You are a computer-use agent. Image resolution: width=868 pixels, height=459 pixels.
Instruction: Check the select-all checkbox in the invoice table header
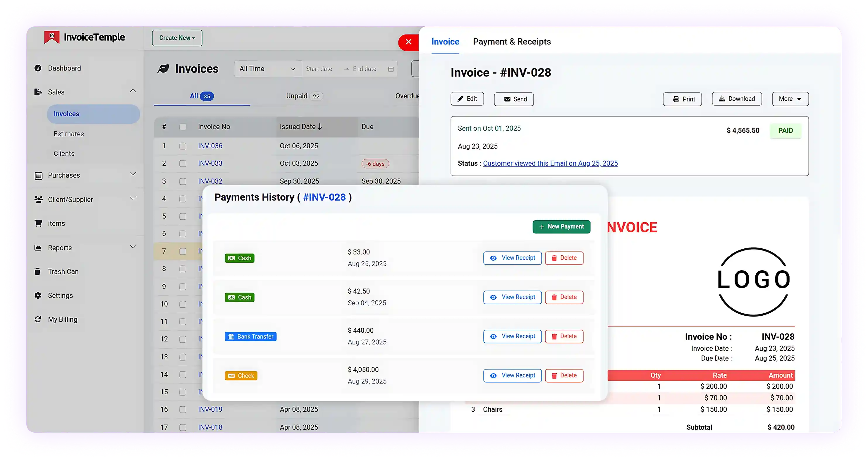click(183, 127)
